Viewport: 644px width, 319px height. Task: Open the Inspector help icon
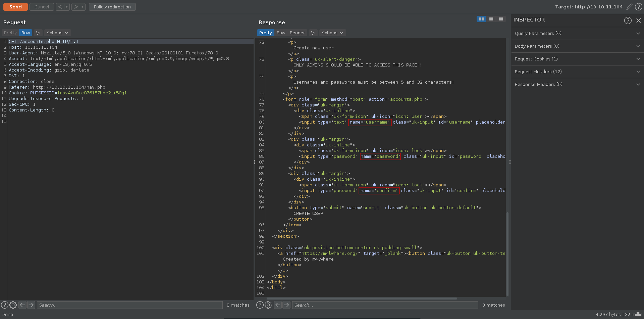tap(628, 20)
